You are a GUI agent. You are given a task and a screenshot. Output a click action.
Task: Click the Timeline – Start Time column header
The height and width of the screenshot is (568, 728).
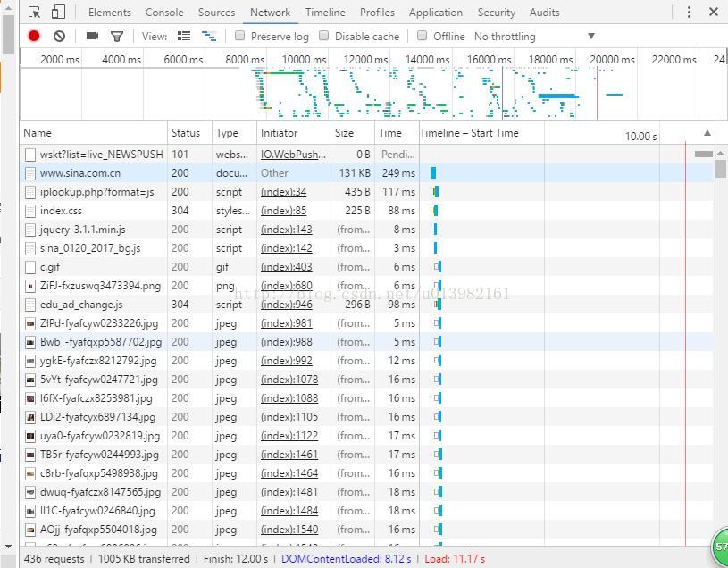(469, 133)
